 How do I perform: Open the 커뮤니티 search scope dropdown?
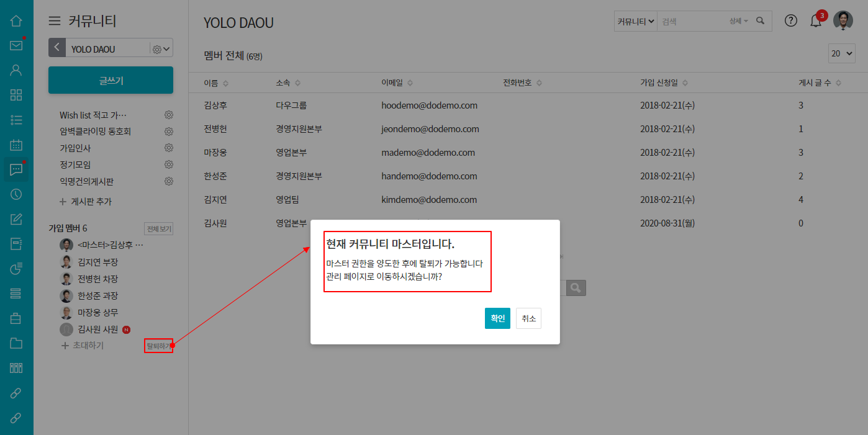point(636,21)
